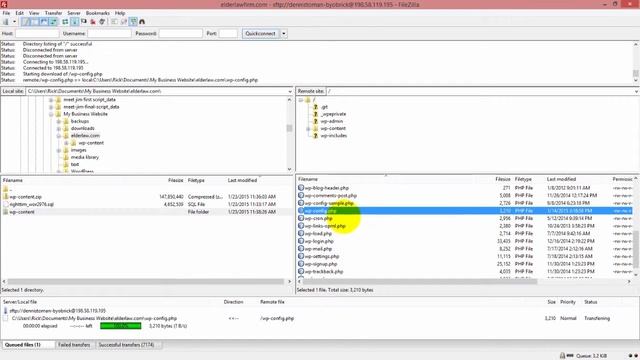This screenshot has height=360, width=640.
Task: Toggle processing of transfer queue
Action: pyautogui.click(x=75, y=22)
